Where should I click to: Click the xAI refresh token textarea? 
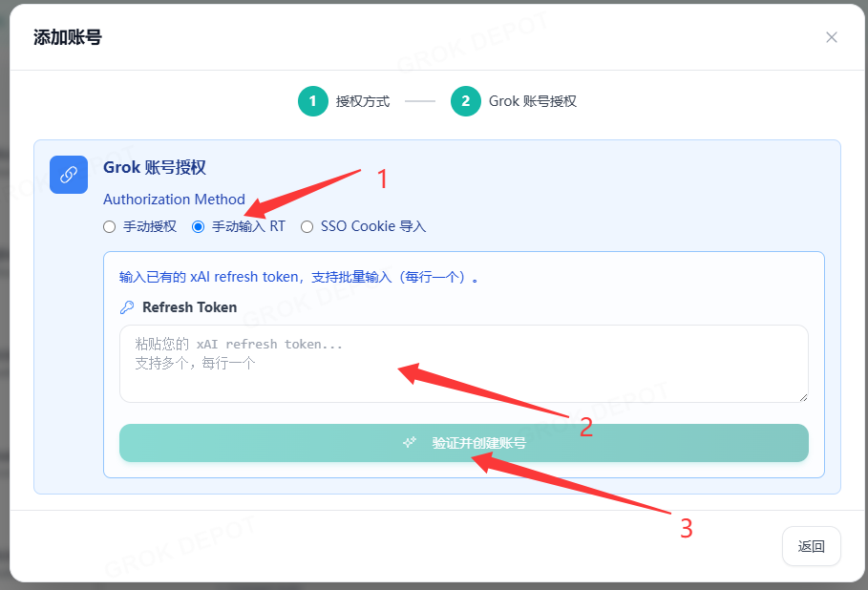tap(464, 364)
